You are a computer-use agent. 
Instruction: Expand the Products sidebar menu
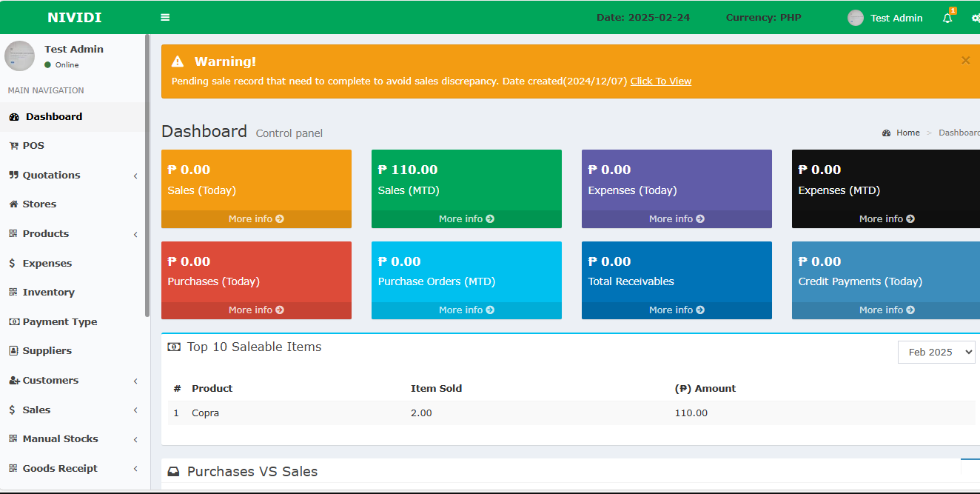click(x=47, y=233)
